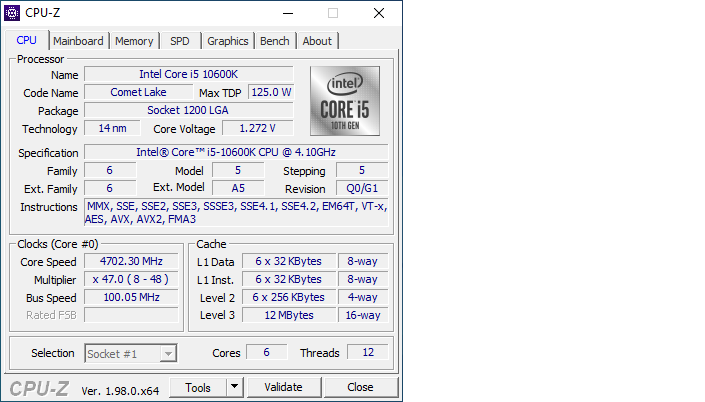Show the About tab

tap(317, 41)
